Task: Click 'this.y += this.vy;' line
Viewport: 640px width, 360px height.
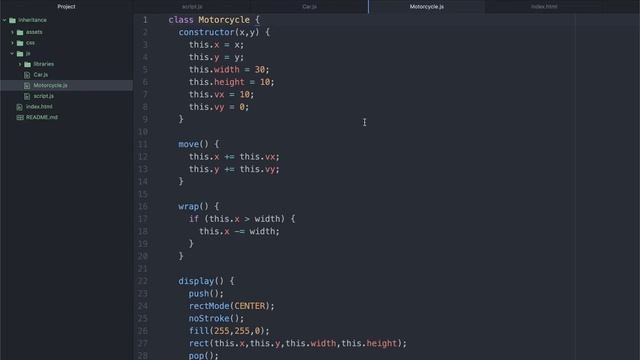Action: tap(234, 169)
